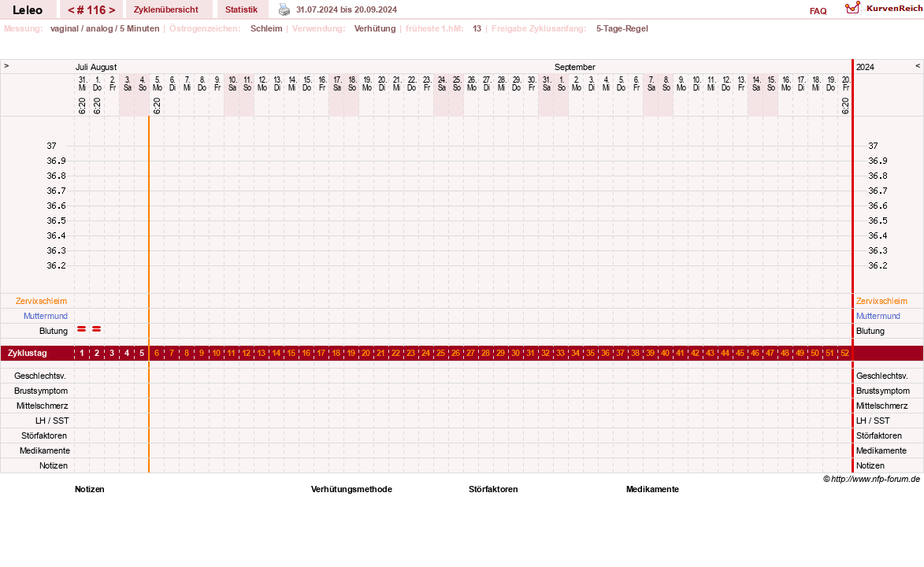Expand chart with the top-left > arrow
Screen dimensions: 924x567
click(x=6, y=66)
